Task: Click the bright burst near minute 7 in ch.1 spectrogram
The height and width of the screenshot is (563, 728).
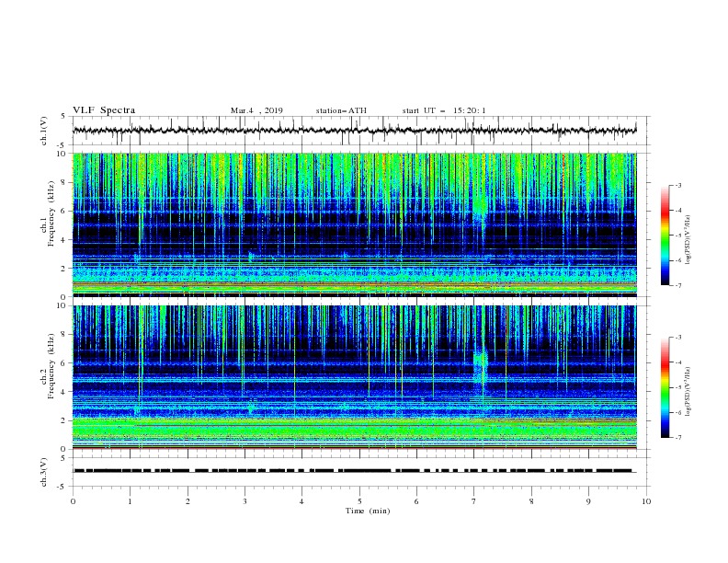Action: point(481,204)
